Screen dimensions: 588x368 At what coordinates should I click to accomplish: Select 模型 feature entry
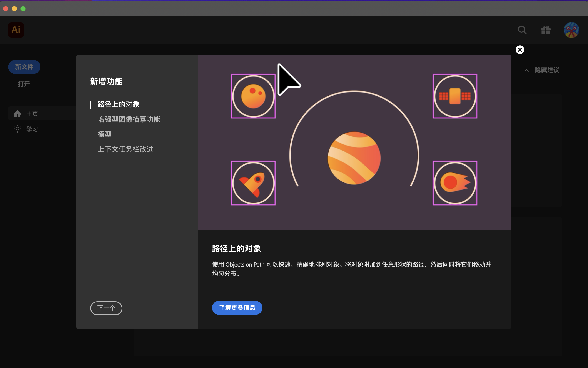click(x=105, y=134)
